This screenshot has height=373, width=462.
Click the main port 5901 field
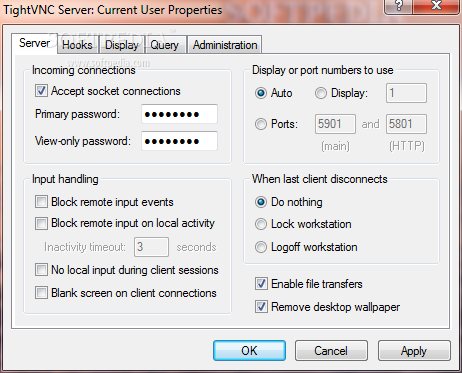[335, 124]
